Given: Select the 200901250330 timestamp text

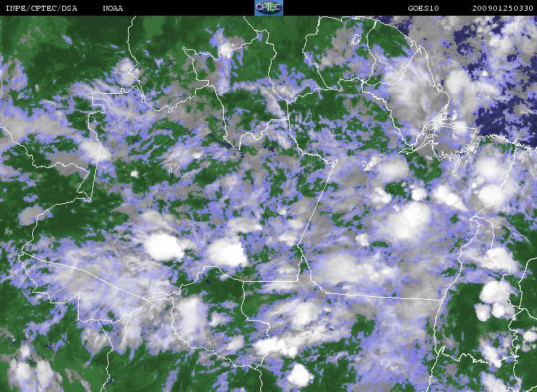Looking at the screenshot, I should click(x=503, y=8).
